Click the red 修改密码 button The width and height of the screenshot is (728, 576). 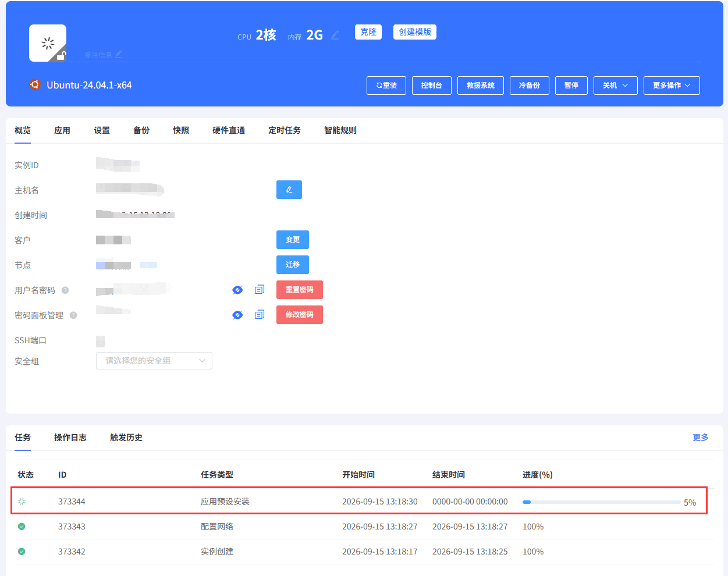point(300,315)
